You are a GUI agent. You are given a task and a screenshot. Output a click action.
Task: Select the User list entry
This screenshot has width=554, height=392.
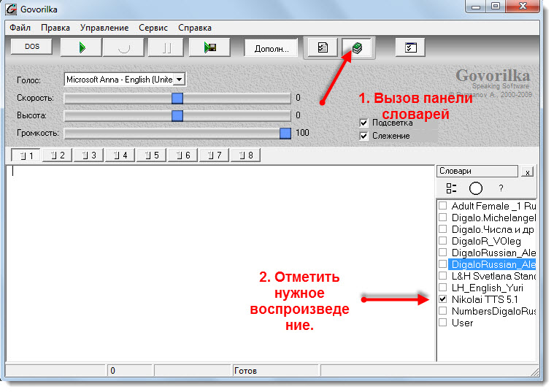pos(462,323)
